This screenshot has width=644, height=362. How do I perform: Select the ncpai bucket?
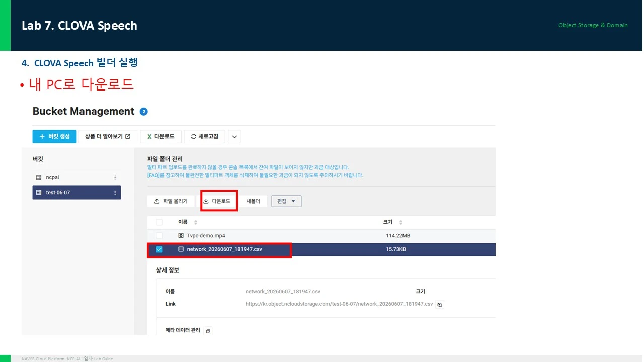pyautogui.click(x=76, y=177)
